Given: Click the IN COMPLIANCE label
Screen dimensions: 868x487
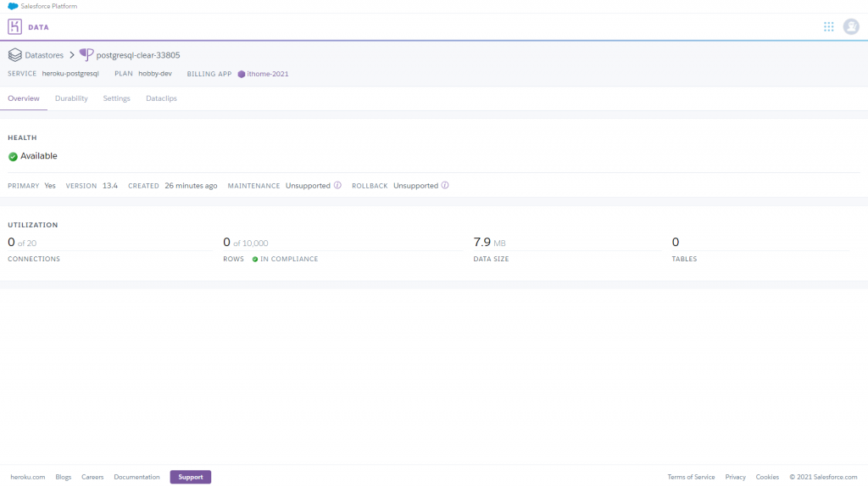Looking at the screenshot, I should pyautogui.click(x=289, y=260).
